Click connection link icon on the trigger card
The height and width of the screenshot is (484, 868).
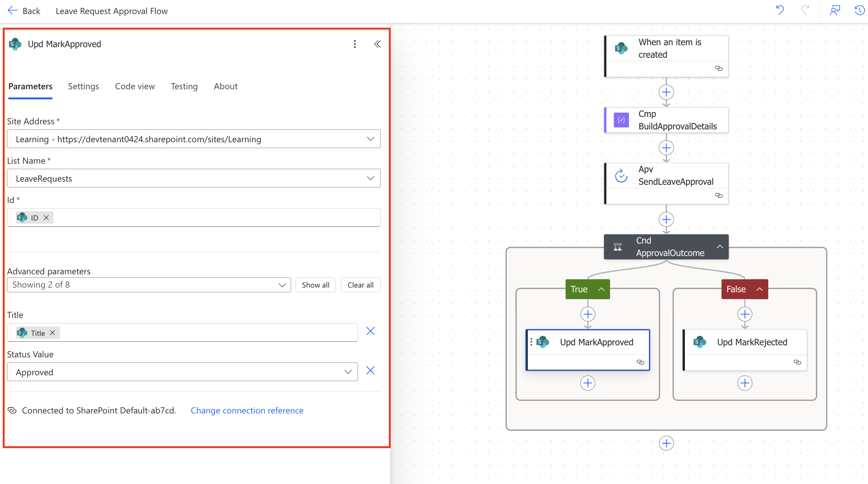(x=719, y=69)
